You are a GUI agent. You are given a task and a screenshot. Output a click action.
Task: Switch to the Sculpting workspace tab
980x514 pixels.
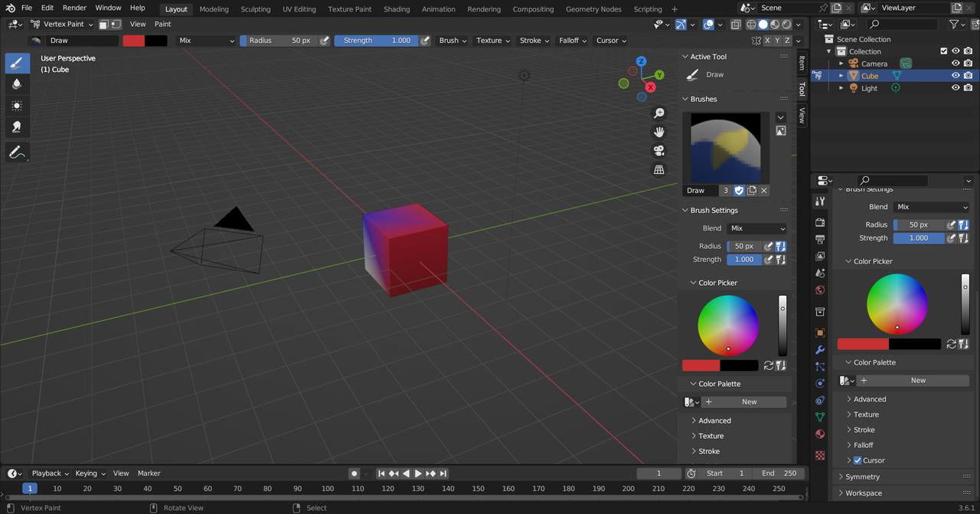pyautogui.click(x=255, y=9)
